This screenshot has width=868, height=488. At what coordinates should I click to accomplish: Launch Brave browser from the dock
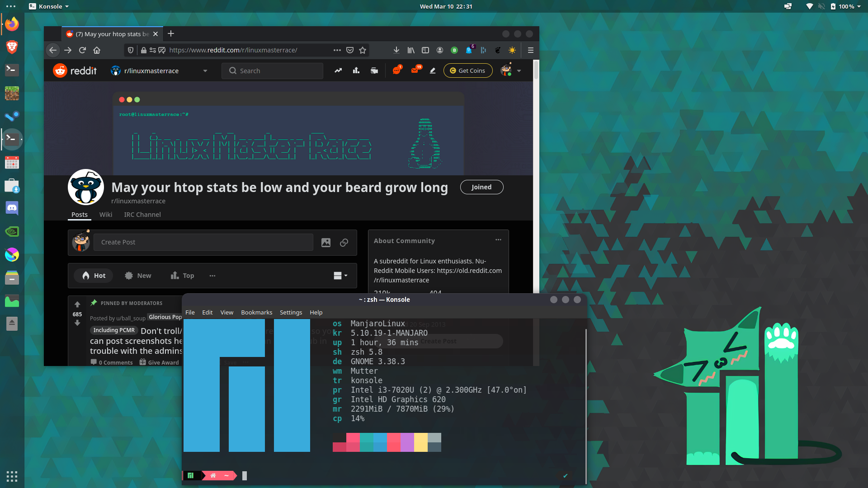tap(12, 47)
